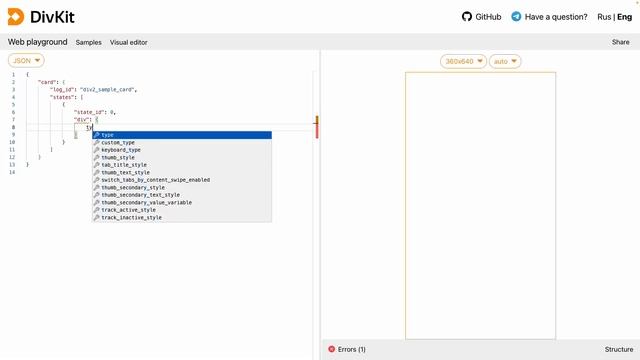Viewport: 640px width, 360px height.
Task: Select 'thumb_style' autocomplete suggestion
Action: [182, 158]
